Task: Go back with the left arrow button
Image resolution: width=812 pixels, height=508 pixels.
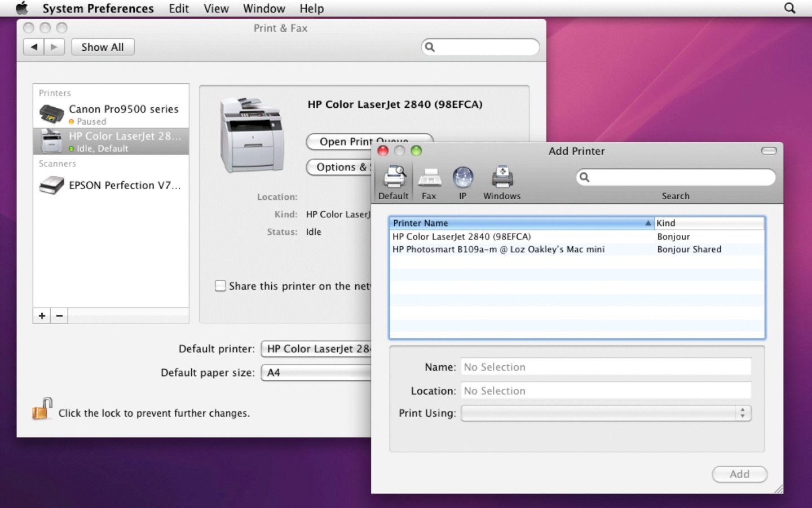Action: pyautogui.click(x=34, y=47)
